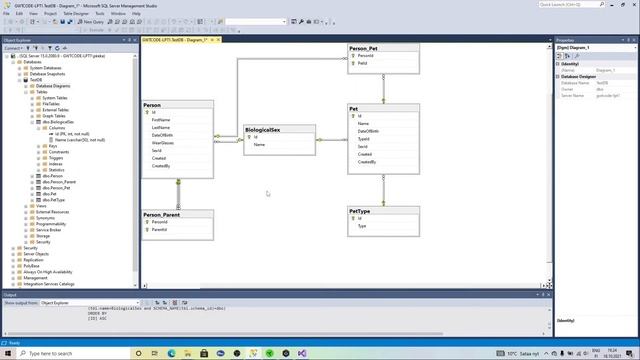640x360 pixels.
Task: Open the Help menu
Action: pyautogui.click(x=136, y=13)
